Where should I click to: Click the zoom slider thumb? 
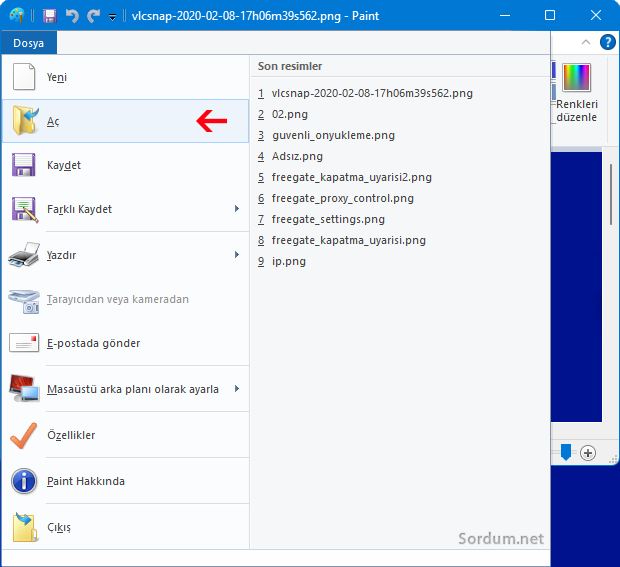[x=566, y=452]
